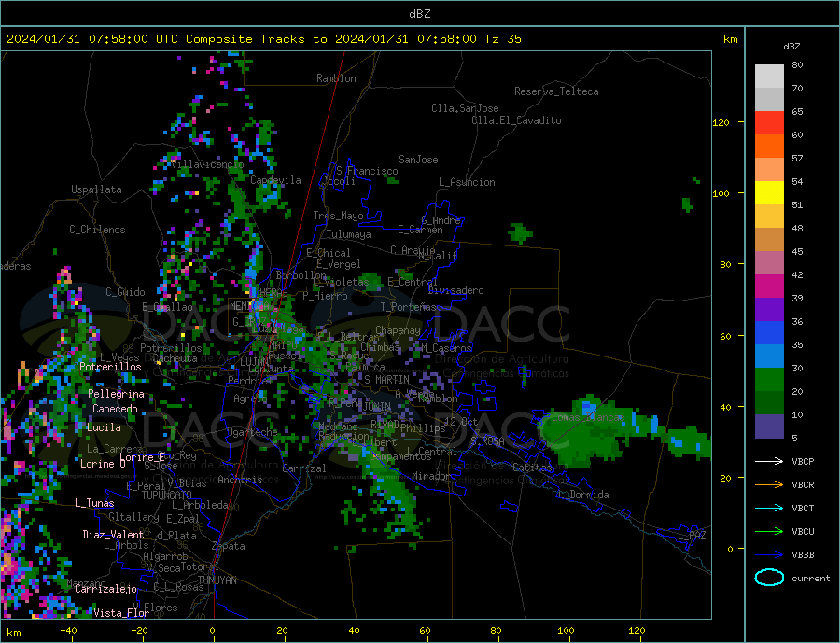Click the 'L_Asuncion' map label

(x=468, y=182)
